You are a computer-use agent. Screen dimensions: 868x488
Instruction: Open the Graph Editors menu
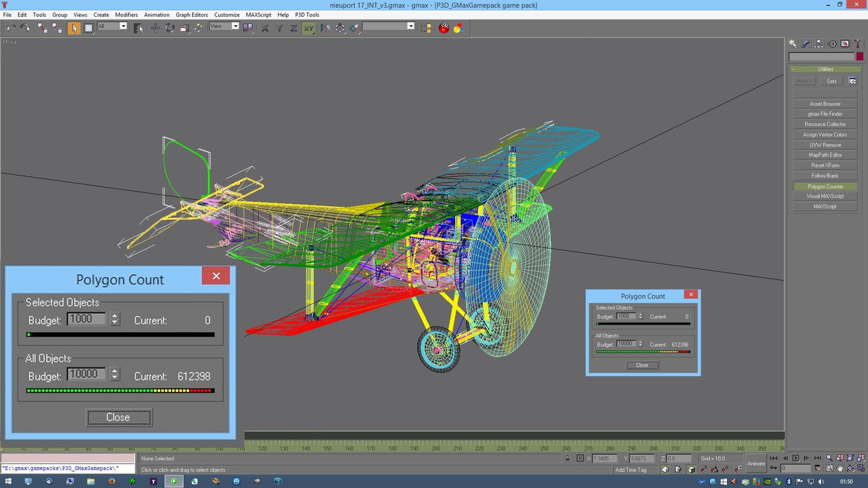coord(192,14)
